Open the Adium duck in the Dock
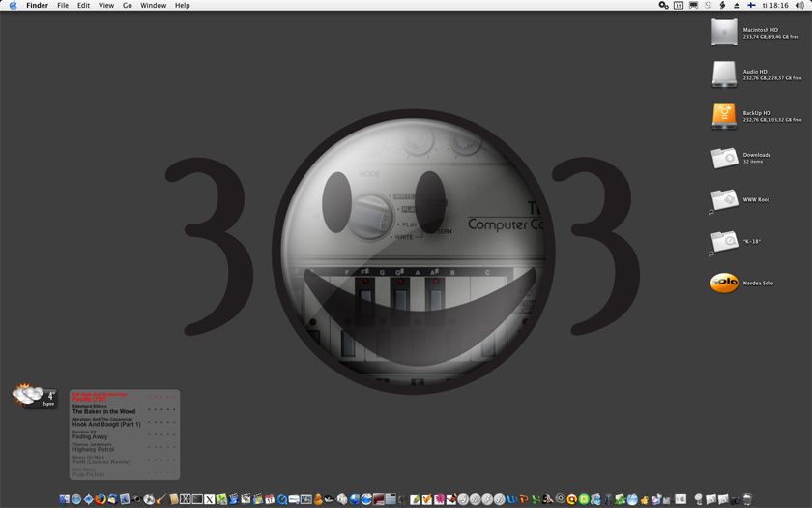The width and height of the screenshot is (812, 508). (x=317, y=499)
